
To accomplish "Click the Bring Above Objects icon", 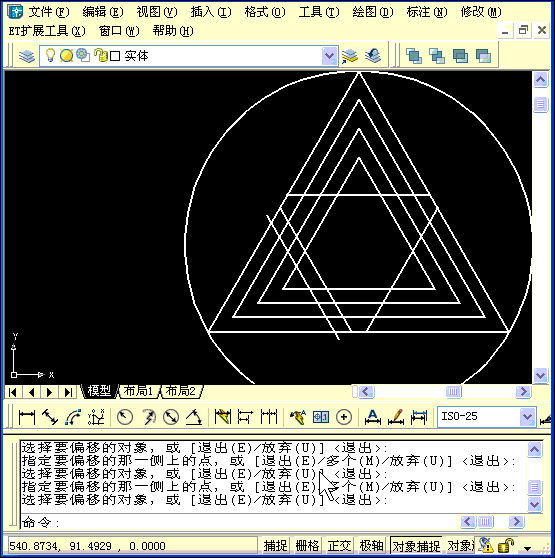I will pyautogui.click(x=460, y=56).
